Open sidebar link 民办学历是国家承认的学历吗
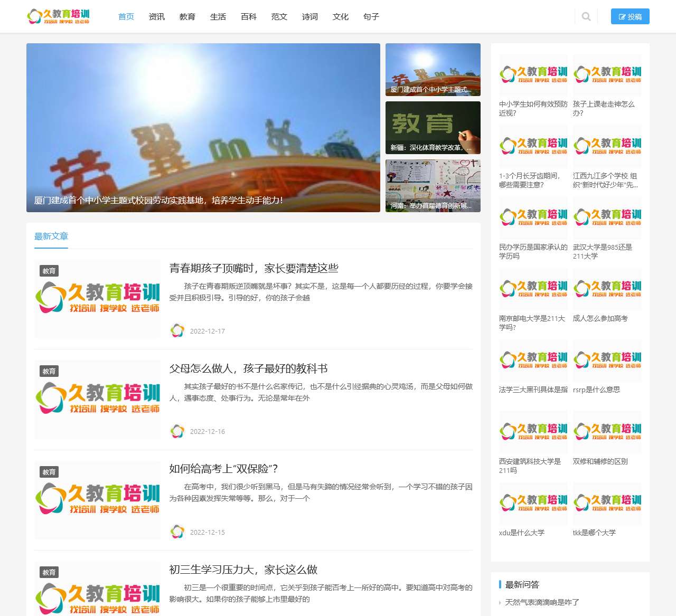 tap(533, 251)
